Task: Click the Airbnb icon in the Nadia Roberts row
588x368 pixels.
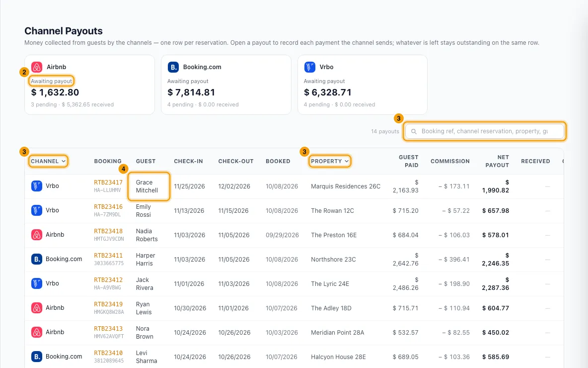Action: [37, 235]
